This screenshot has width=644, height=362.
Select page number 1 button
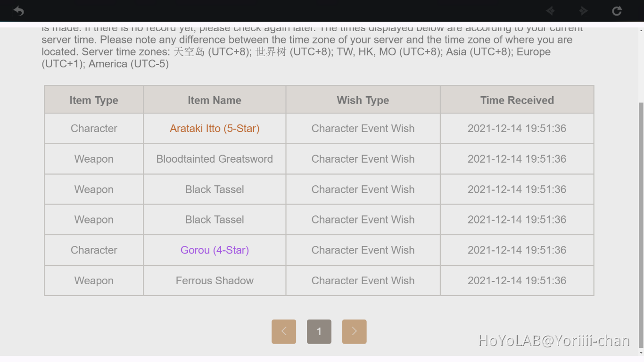(x=319, y=331)
